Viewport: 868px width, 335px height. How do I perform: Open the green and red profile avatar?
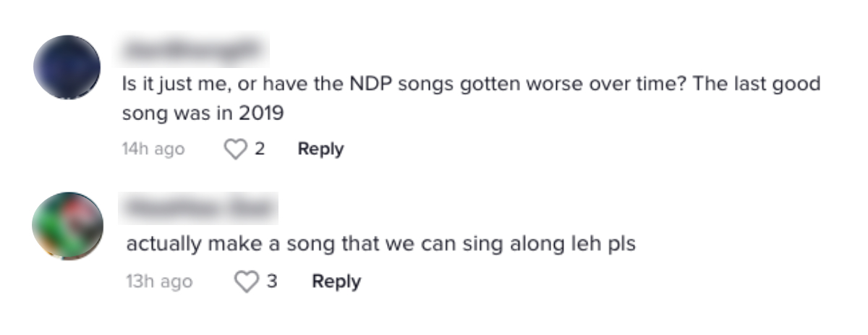(x=67, y=225)
